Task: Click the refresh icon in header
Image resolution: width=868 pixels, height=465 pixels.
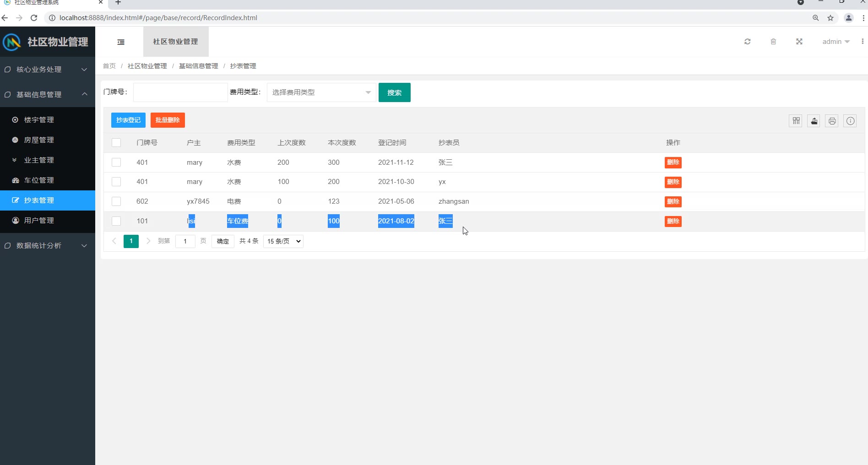Action: (x=747, y=42)
